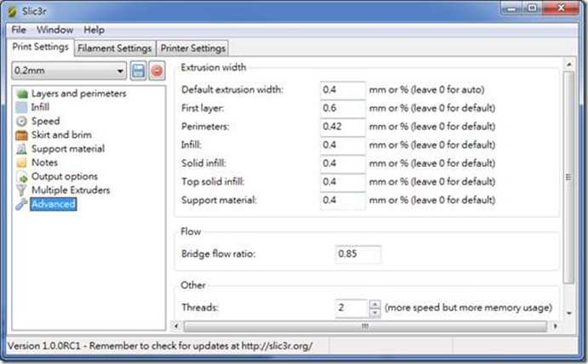Screen dimensions: 588x364
Task: Click the Multiple Extruders funnel icon
Action: pyautogui.click(x=22, y=191)
